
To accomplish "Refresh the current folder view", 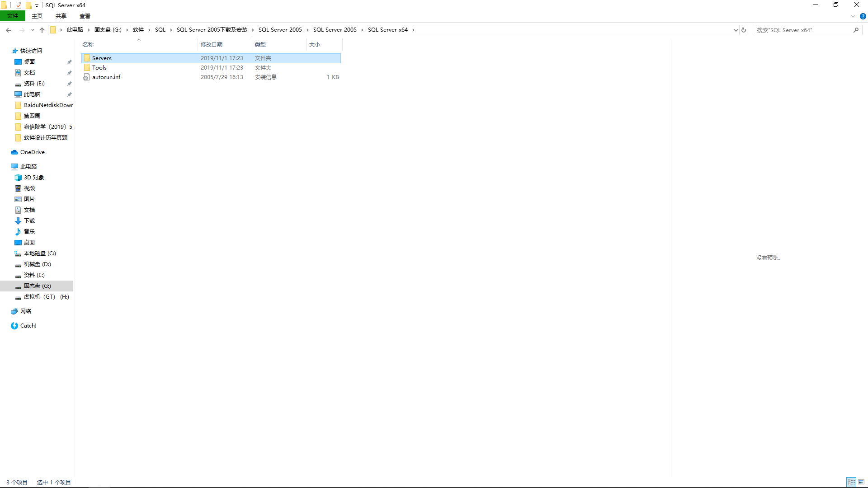I will tap(744, 30).
